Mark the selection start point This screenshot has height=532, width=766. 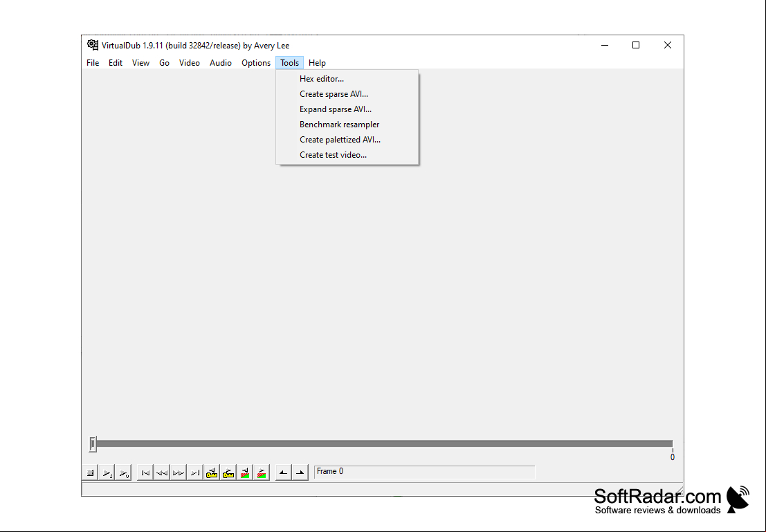[283, 473]
